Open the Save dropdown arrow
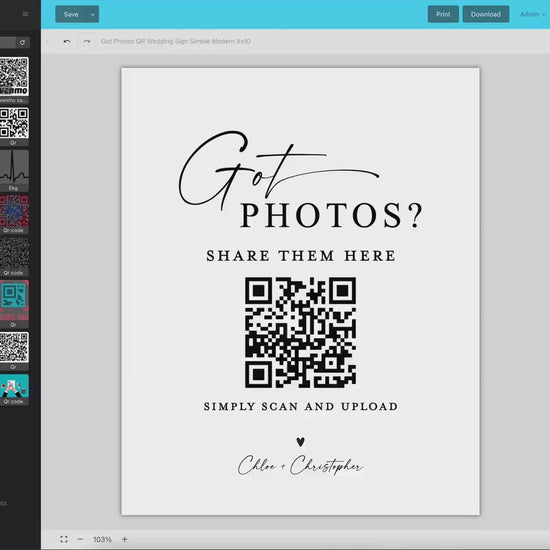This screenshot has height=550, width=550. click(93, 14)
